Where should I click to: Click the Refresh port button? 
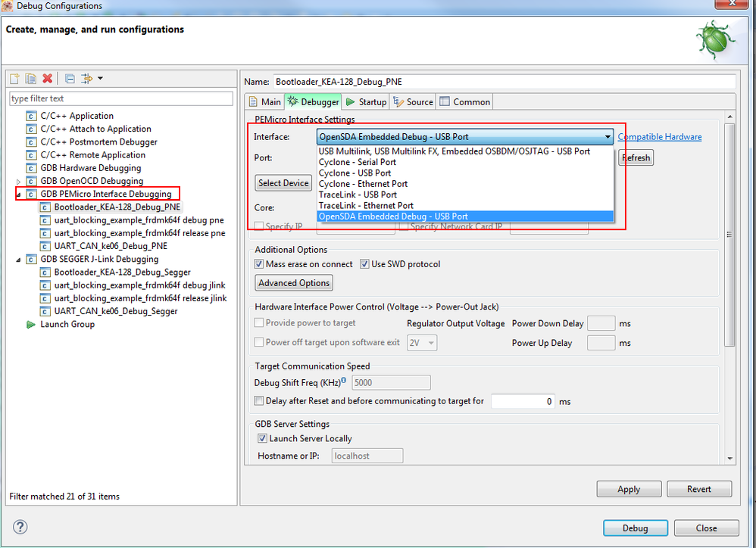pos(636,157)
